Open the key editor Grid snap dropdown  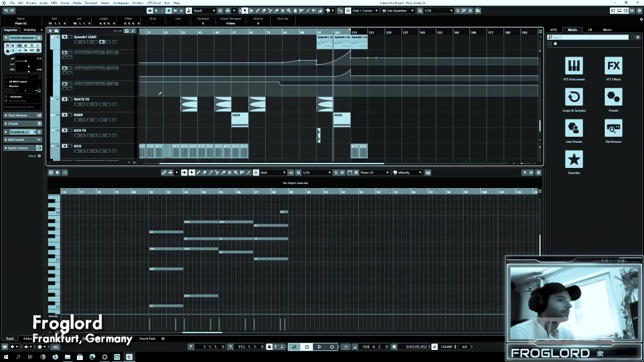pyautogui.click(x=273, y=172)
